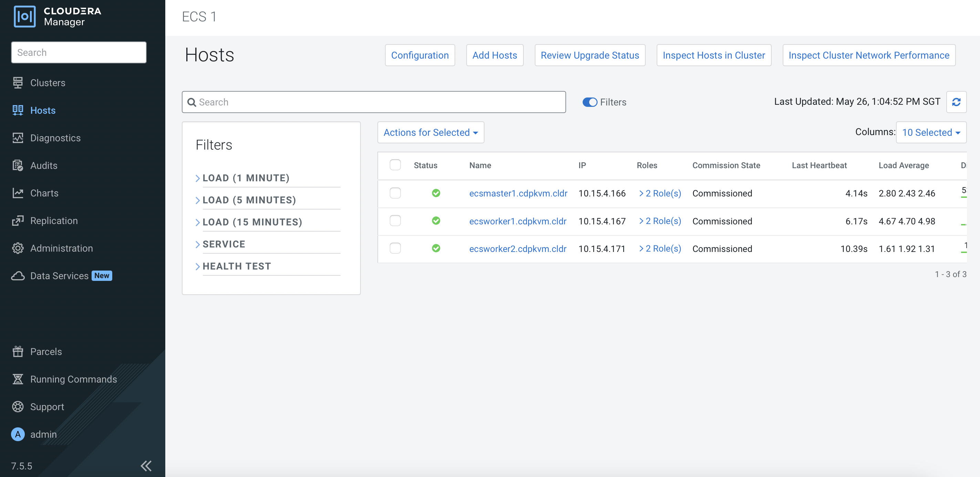Turn off the Filters toggle switch
980x477 pixels.
pyautogui.click(x=590, y=102)
